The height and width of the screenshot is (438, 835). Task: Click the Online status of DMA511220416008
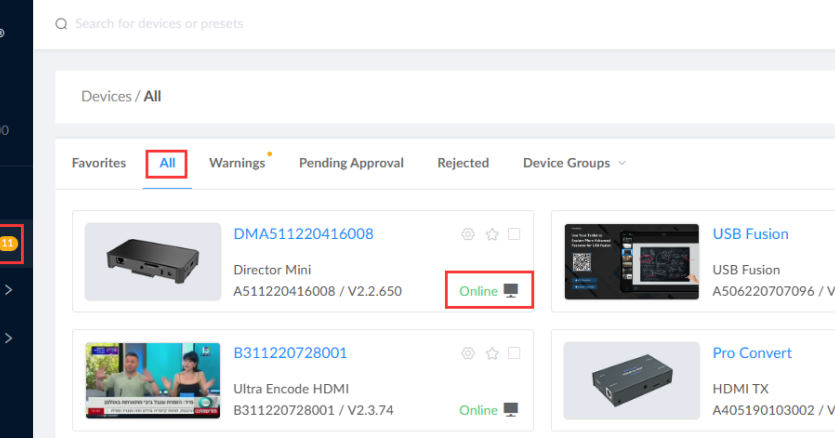478,291
